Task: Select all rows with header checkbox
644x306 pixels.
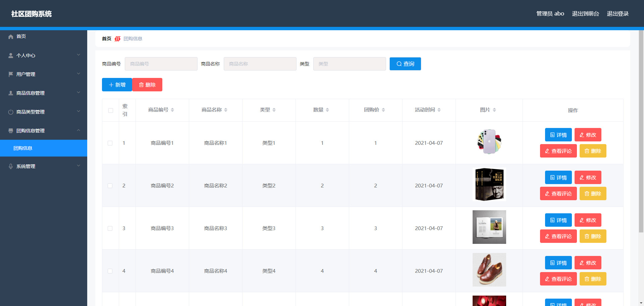Action: [x=111, y=111]
